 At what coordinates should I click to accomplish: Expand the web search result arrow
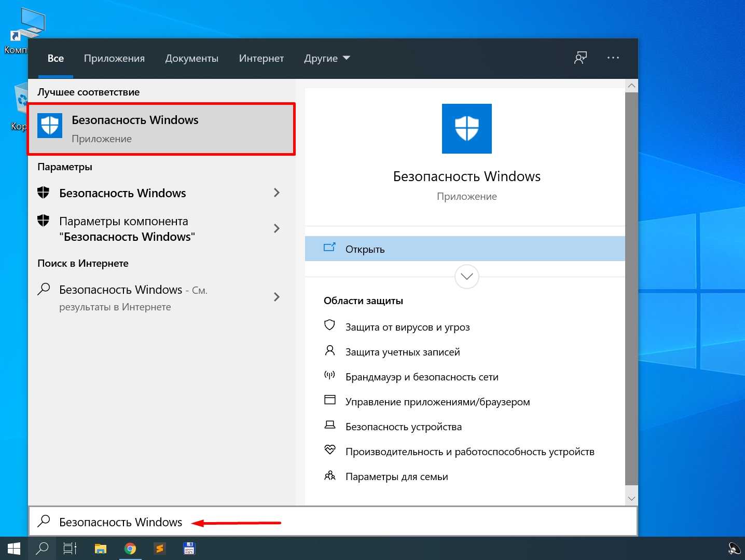click(x=277, y=297)
